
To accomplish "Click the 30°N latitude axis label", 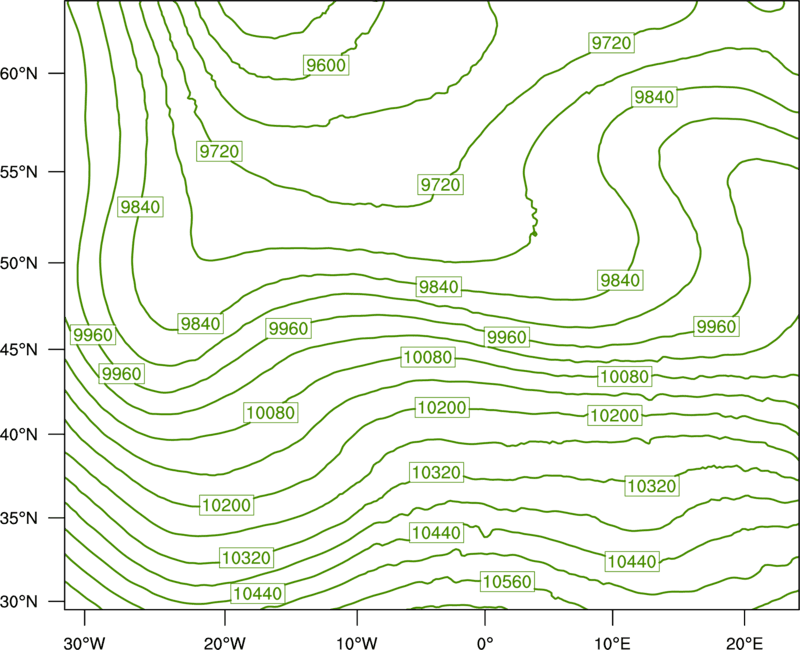I will pos(19,602).
